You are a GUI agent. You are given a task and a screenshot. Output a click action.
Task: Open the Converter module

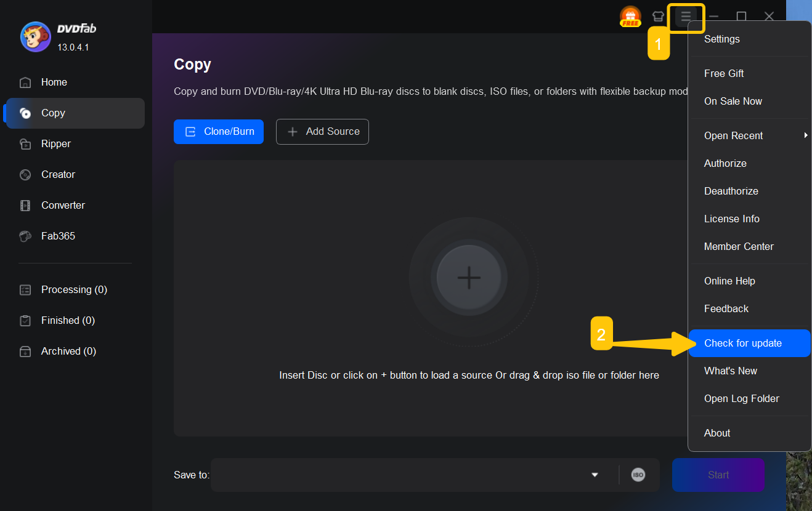coord(62,205)
